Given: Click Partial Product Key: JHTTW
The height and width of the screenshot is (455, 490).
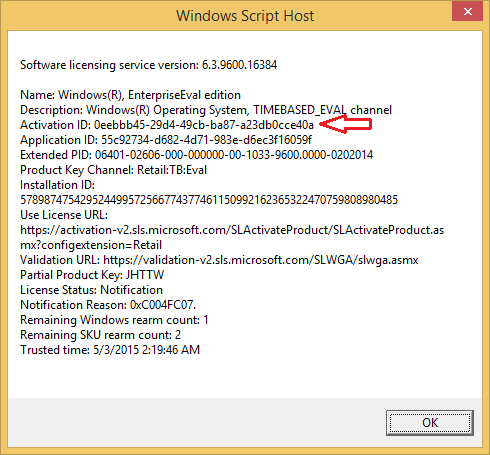Looking at the screenshot, I should 92,275.
